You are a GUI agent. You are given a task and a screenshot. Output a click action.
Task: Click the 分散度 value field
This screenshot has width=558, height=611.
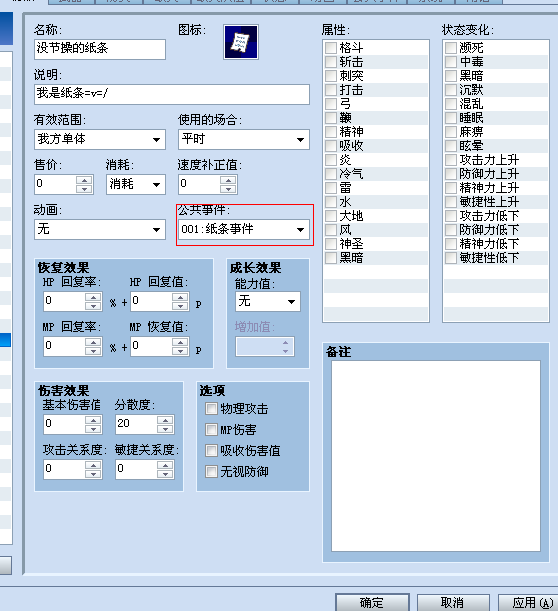[136, 424]
